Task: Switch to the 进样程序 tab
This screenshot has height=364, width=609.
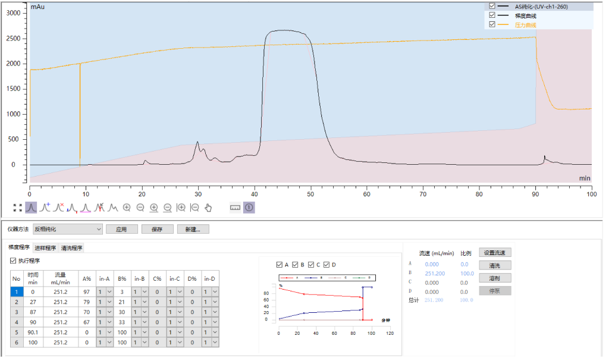Action: 46,248
